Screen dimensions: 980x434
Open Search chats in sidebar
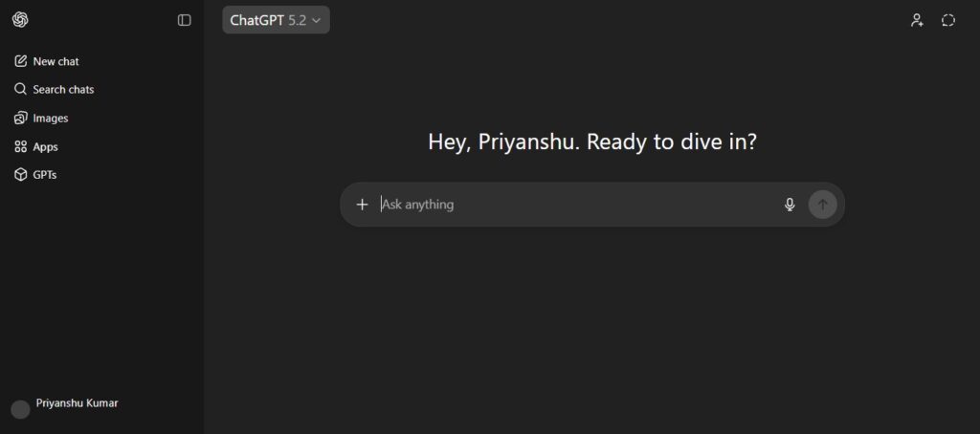pos(54,89)
